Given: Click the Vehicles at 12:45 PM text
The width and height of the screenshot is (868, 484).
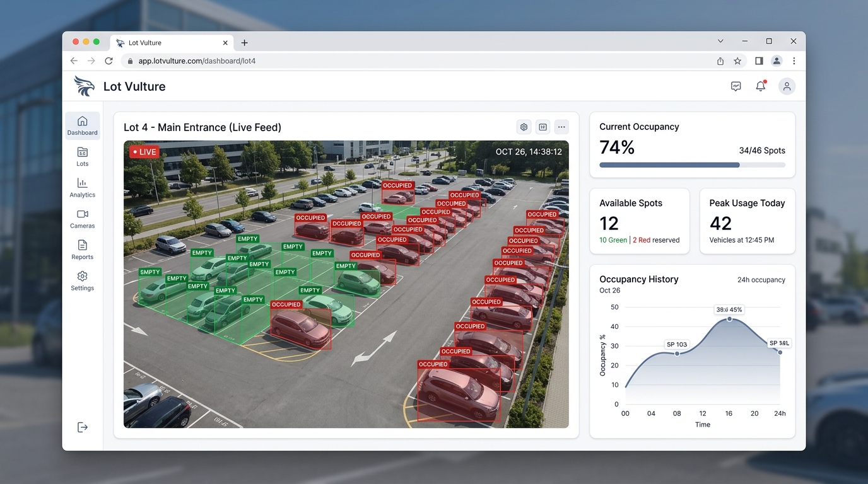Looking at the screenshot, I should [x=742, y=240].
